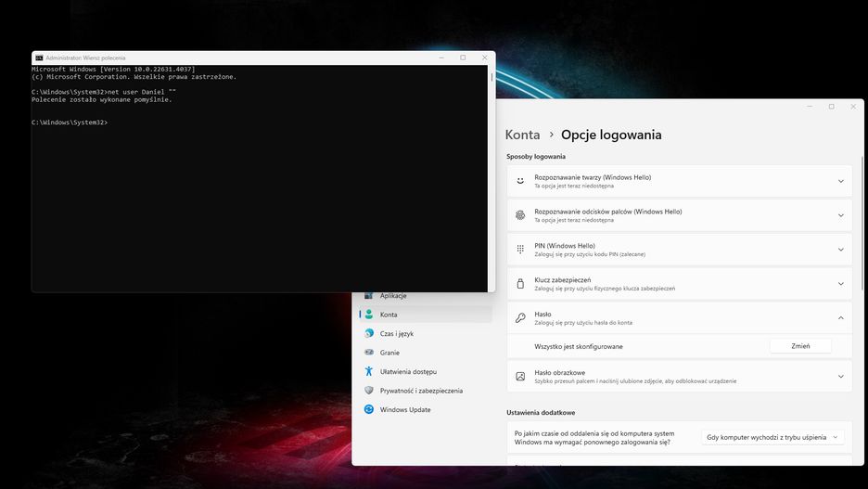
Task: Select Konta in the settings sidebar
Action: (425, 315)
